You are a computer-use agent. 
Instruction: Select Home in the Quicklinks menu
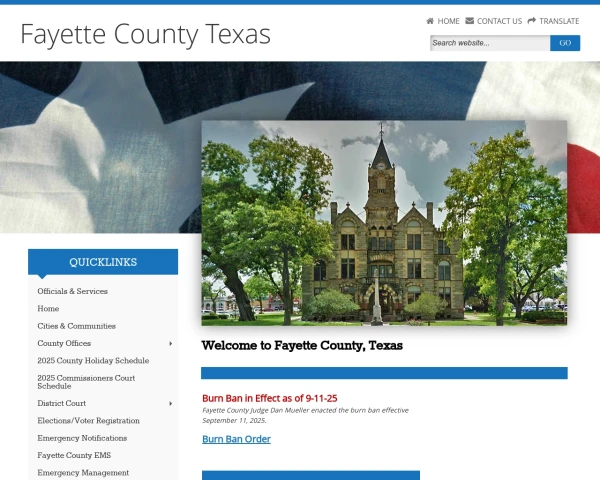click(48, 309)
